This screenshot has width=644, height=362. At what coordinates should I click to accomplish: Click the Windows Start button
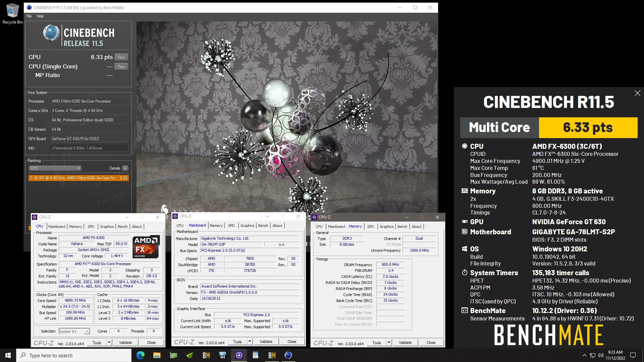(x=8, y=355)
